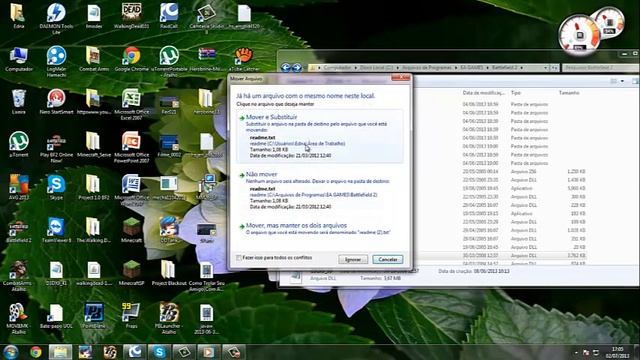The height and width of the screenshot is (360, 640).
Task: Open the Explorer view options dropdown arrow
Action: click(x=622, y=81)
